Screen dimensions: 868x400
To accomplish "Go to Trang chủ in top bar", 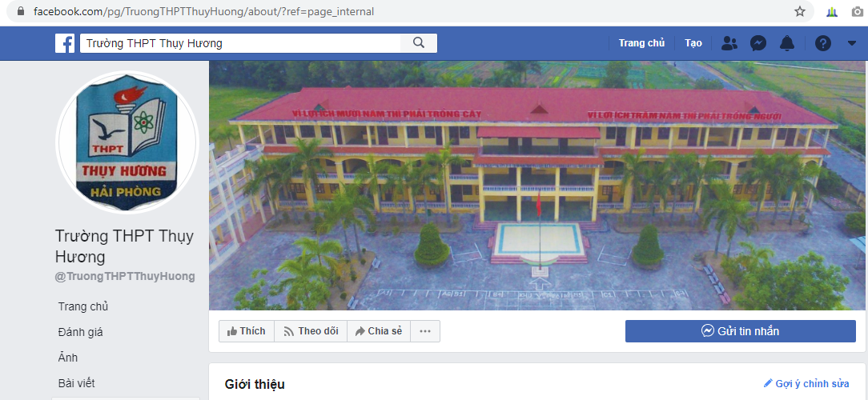I will [641, 43].
